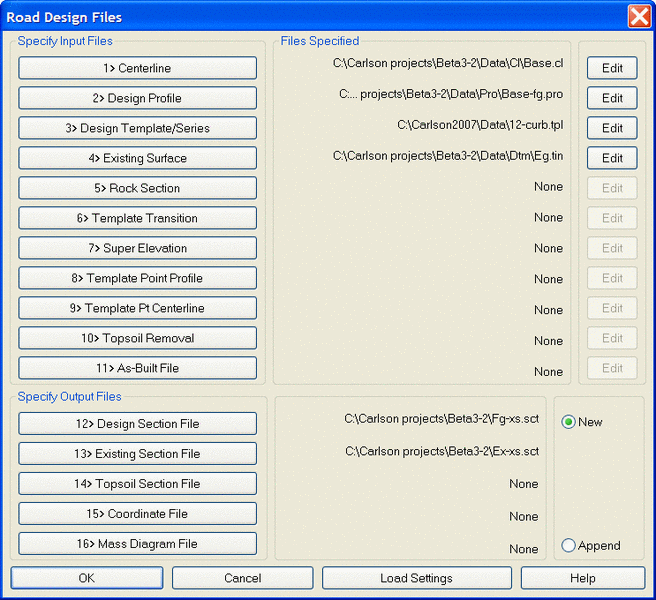Close the Road Design Files dialog

[x=639, y=16]
